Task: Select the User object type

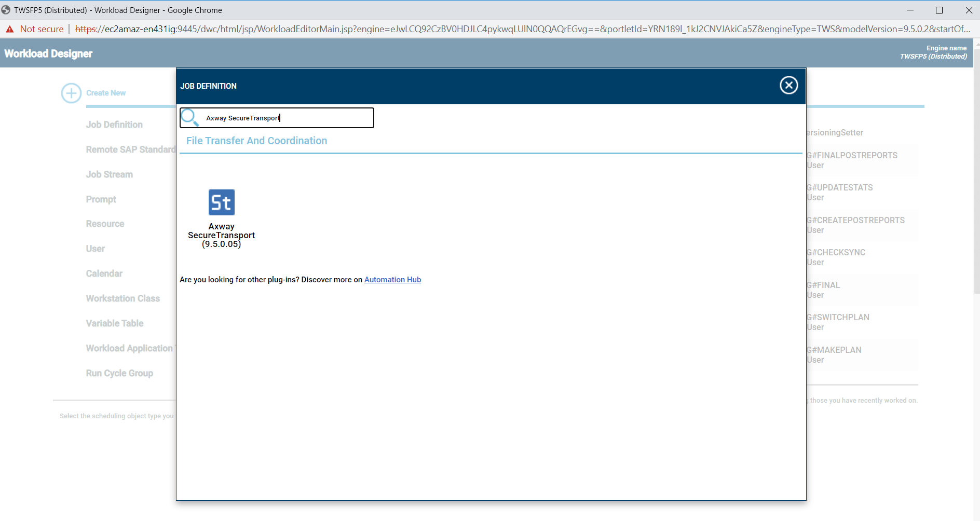Action: coord(95,249)
